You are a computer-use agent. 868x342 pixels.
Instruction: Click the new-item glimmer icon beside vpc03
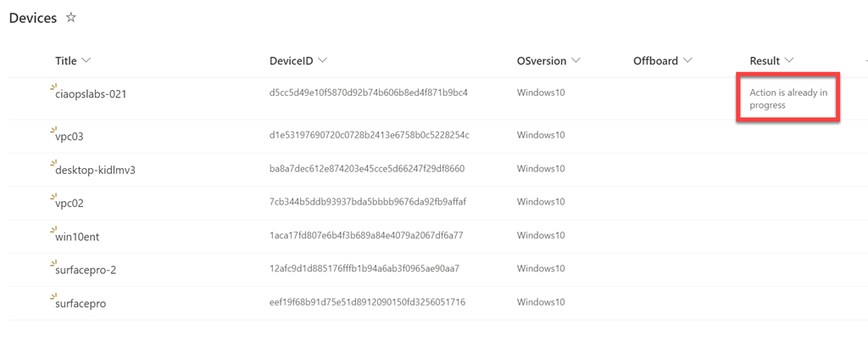53,129
